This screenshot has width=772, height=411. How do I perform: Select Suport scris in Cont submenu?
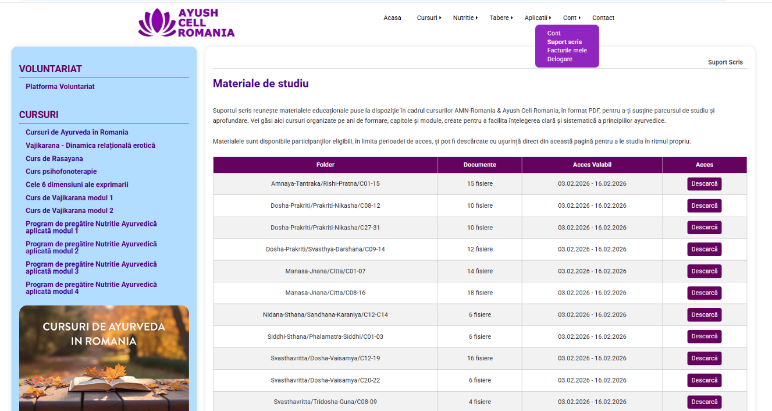(564, 42)
